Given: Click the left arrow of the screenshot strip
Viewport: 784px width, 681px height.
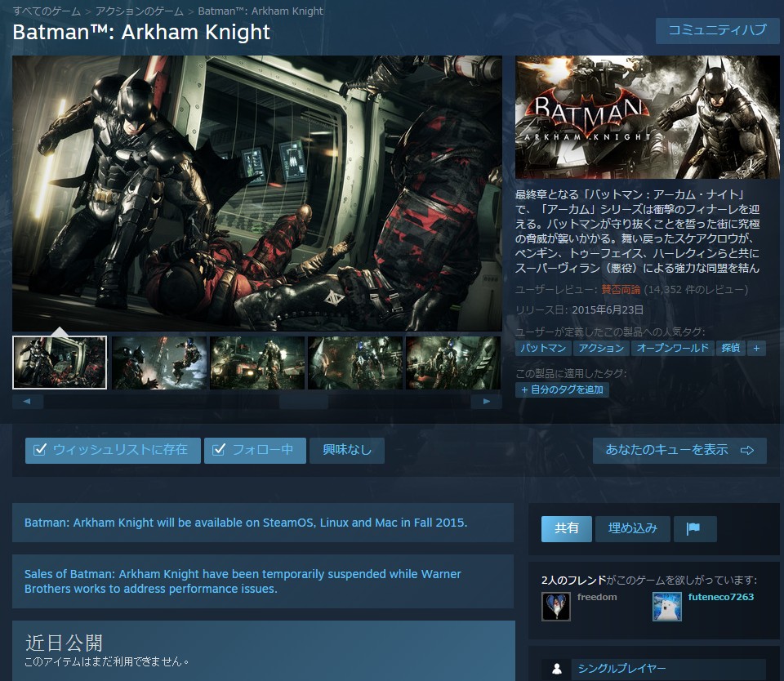Looking at the screenshot, I should 28,402.
